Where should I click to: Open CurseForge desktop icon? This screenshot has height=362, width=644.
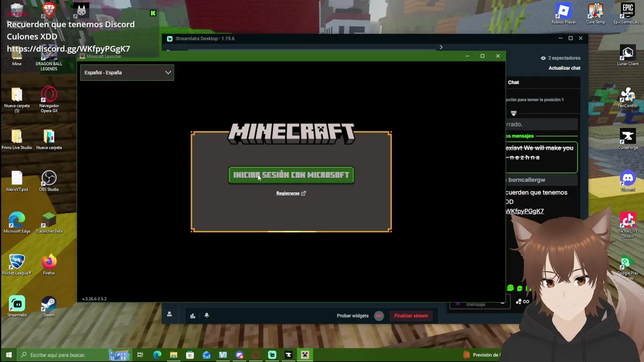(x=627, y=139)
